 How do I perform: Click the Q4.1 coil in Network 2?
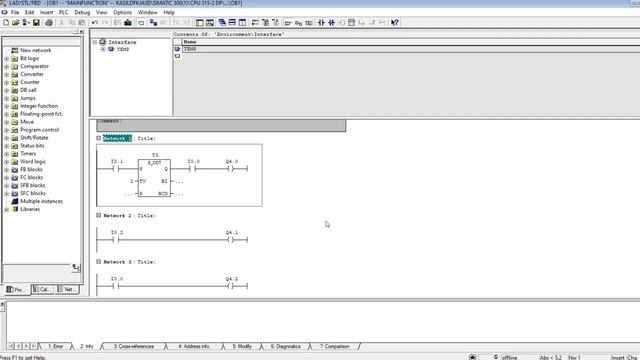[x=231, y=240]
